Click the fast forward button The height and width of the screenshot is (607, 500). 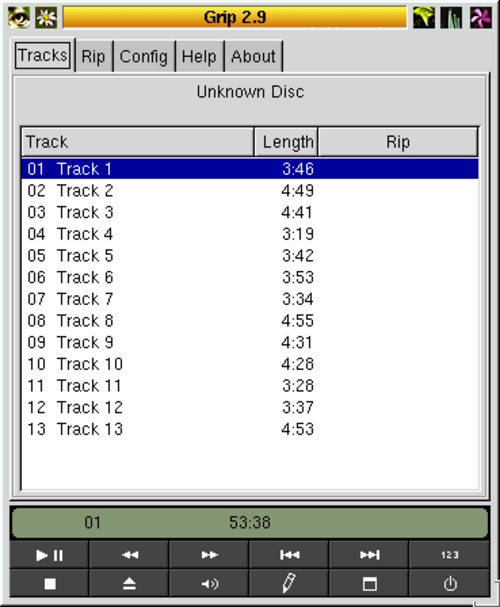tap(209, 555)
